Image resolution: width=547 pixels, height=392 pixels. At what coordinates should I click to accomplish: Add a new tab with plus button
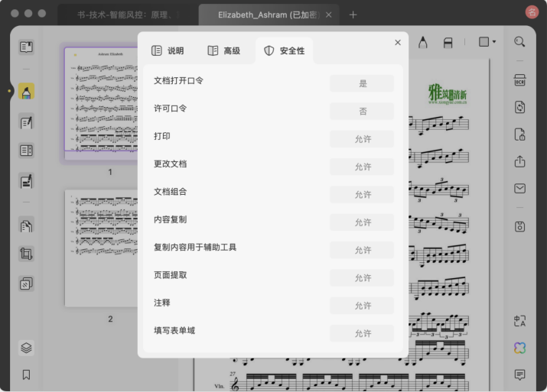click(353, 15)
